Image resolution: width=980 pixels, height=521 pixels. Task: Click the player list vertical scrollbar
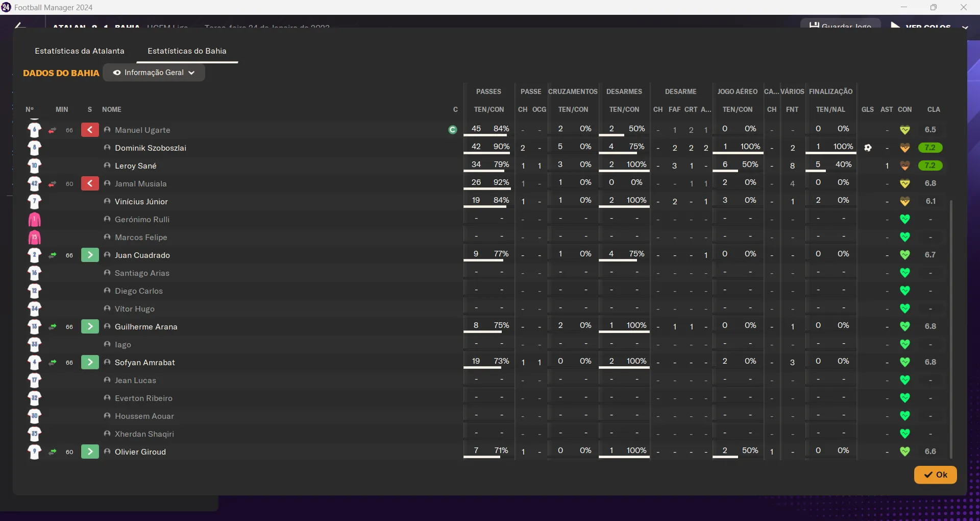(951, 329)
